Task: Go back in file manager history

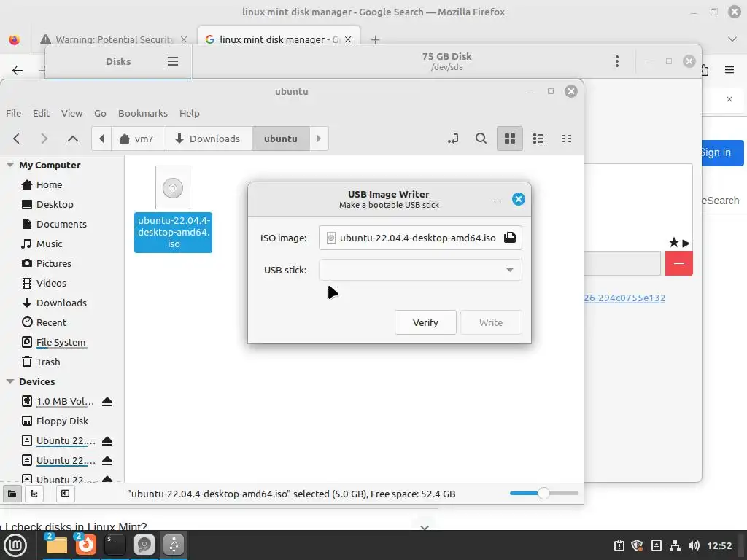Action: click(x=17, y=139)
